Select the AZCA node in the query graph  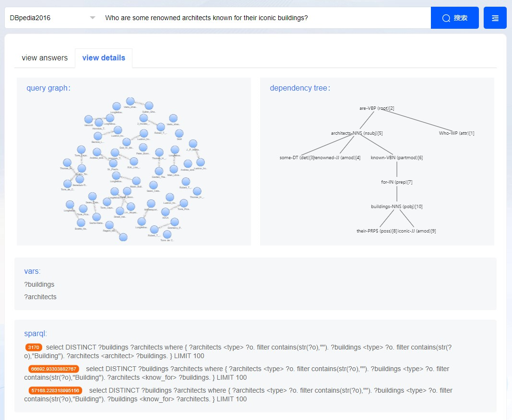166,211
